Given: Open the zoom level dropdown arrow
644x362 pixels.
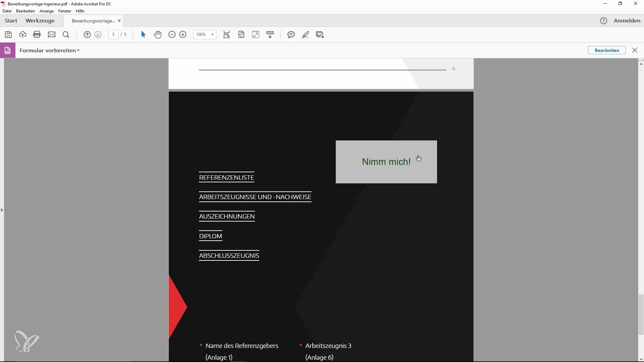Looking at the screenshot, I should [x=212, y=35].
